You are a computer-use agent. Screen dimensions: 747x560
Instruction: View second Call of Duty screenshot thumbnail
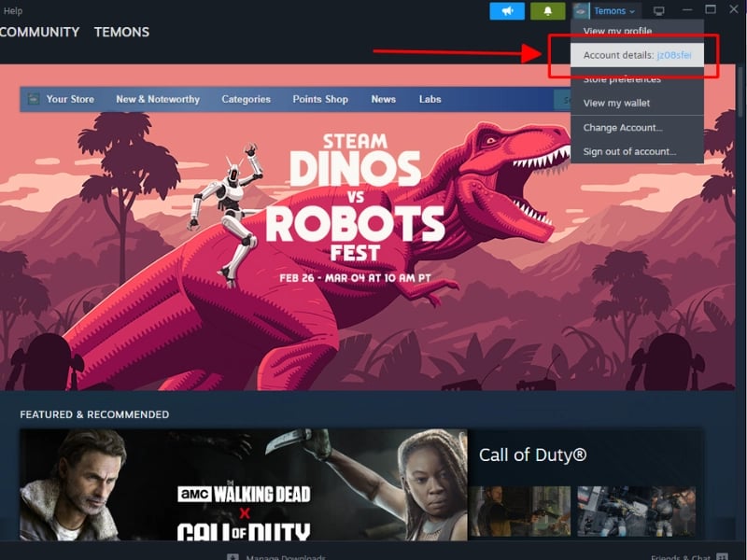tap(637, 511)
